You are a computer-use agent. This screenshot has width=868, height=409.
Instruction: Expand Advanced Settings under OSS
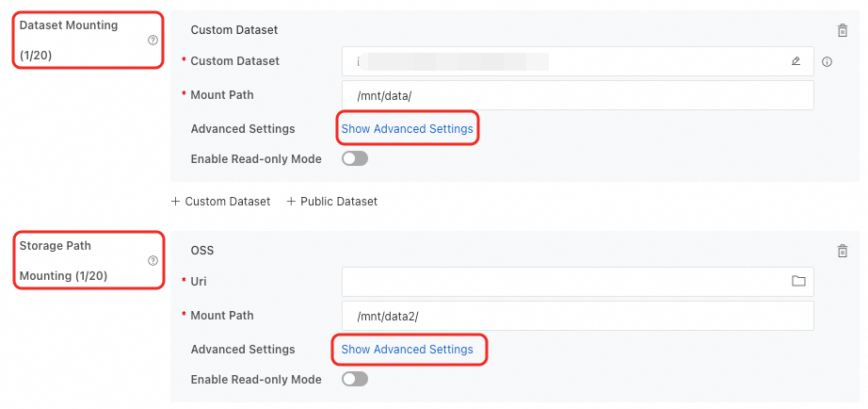tap(407, 349)
